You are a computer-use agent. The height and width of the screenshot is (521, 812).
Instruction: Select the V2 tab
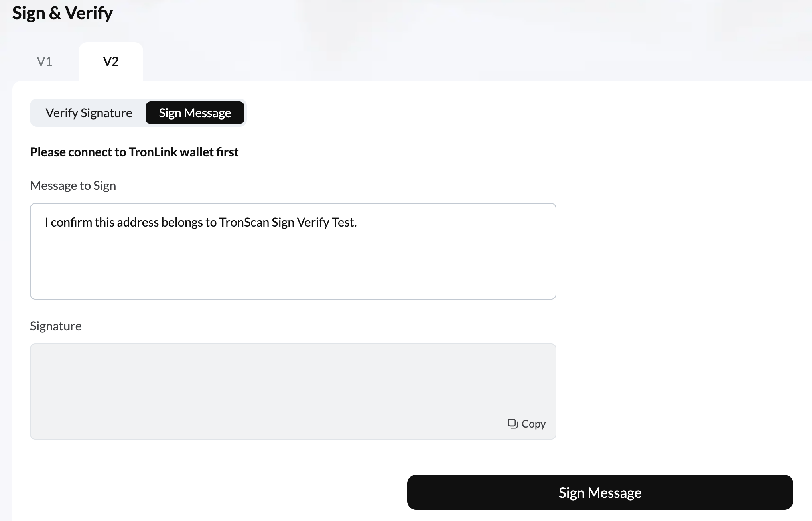click(x=111, y=61)
